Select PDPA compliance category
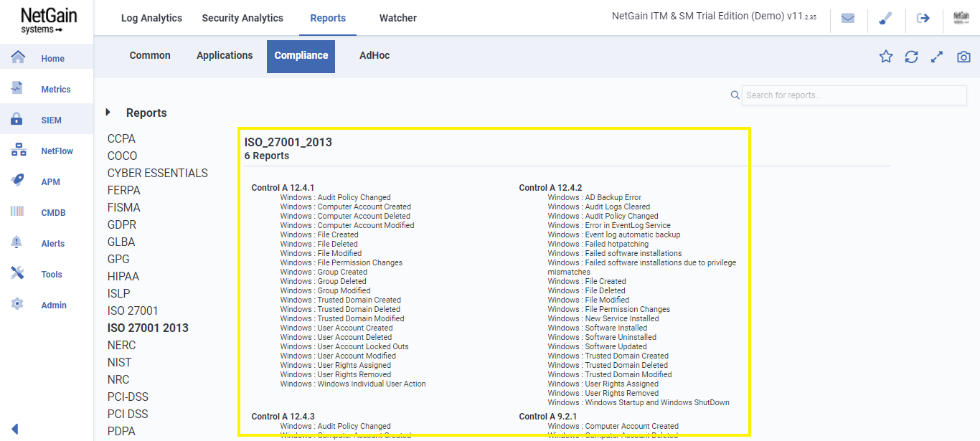Screen dimensions: 980x441 [x=121, y=431]
